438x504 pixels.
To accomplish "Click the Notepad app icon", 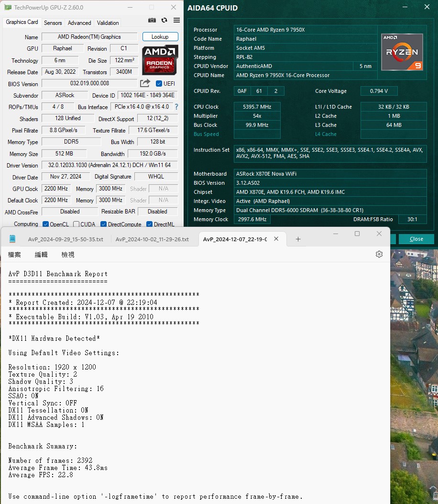I will click(x=12, y=239).
